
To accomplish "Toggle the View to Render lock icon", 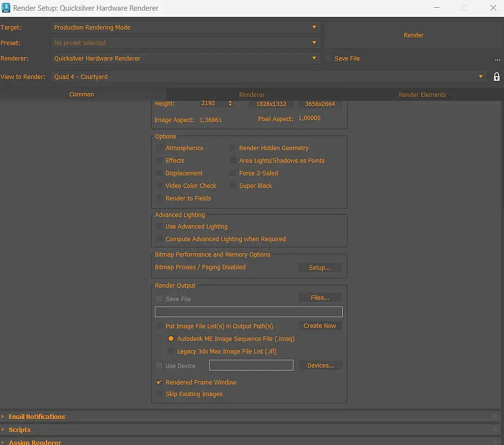I will 497,77.
